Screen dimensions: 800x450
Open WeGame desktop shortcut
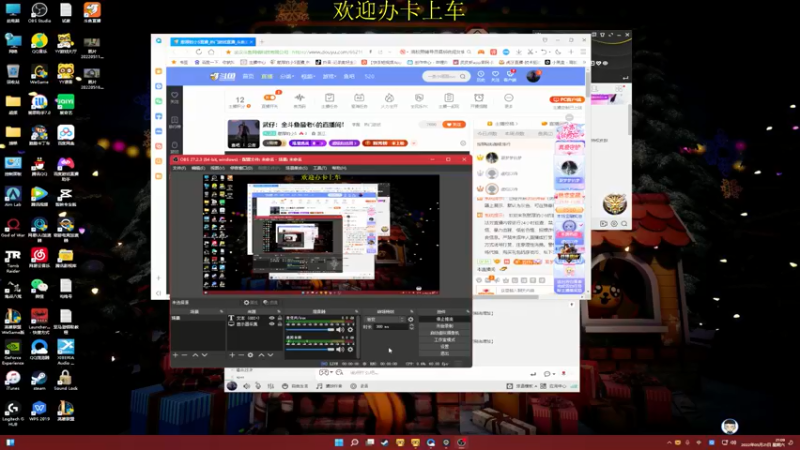point(39,73)
